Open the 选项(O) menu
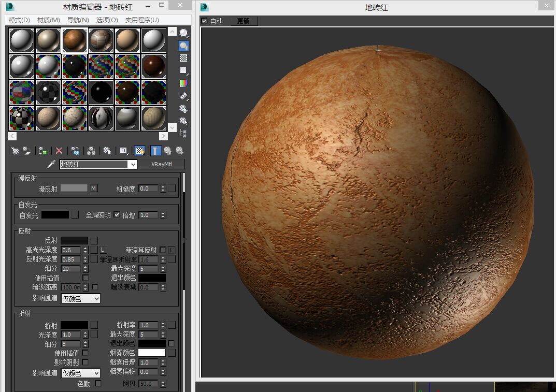This screenshot has width=556, height=392. [107, 20]
